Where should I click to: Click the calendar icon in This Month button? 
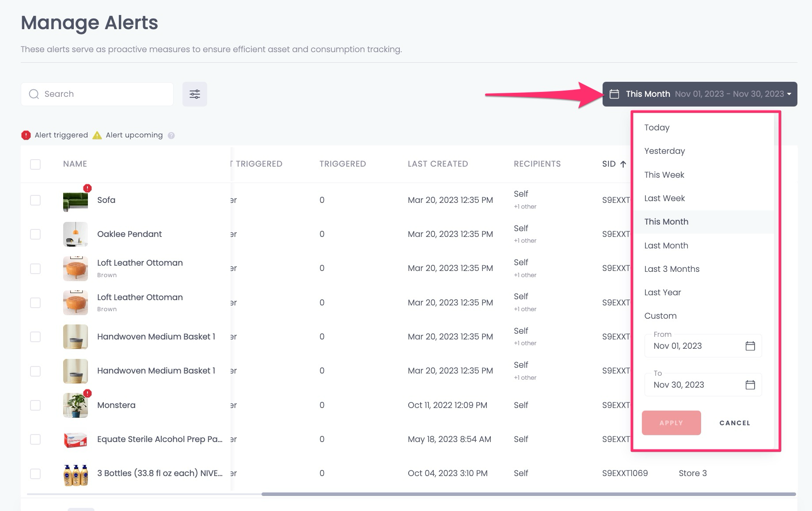tap(614, 94)
